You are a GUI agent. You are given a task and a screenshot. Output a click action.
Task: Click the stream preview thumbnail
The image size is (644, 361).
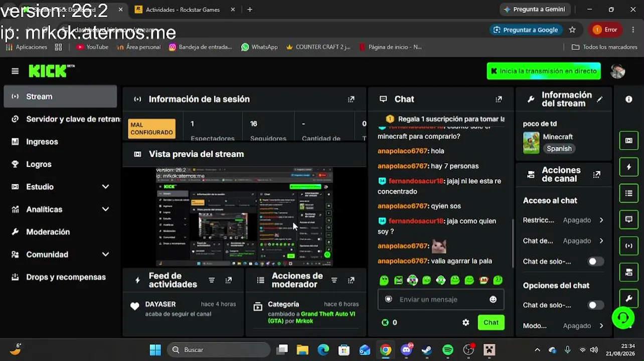[x=244, y=217]
